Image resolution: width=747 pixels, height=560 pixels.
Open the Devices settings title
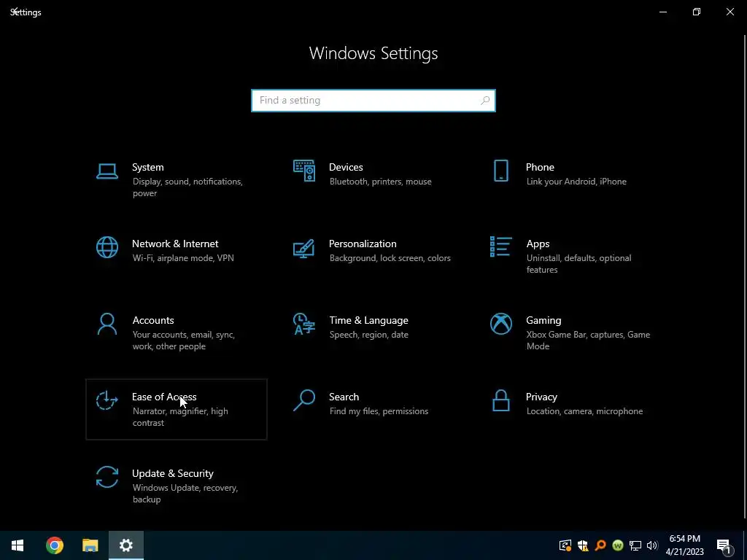[x=346, y=167]
